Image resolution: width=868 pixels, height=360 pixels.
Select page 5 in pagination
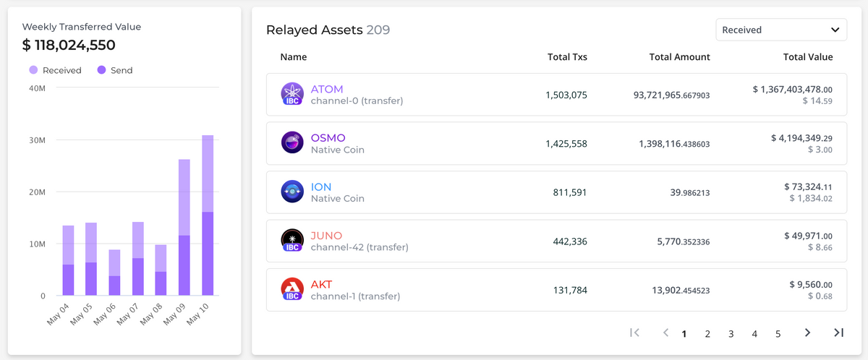click(778, 334)
